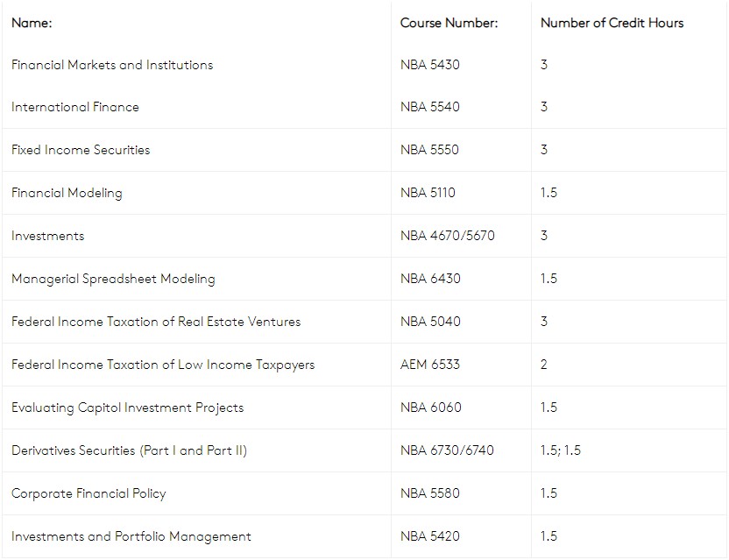The image size is (729, 560).
Task: Select course number NBA 4670/5670
Action: pyautogui.click(x=447, y=236)
